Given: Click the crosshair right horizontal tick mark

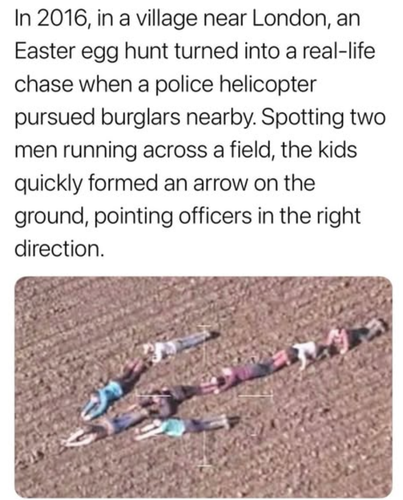Looking at the screenshot, I should 255,396.
